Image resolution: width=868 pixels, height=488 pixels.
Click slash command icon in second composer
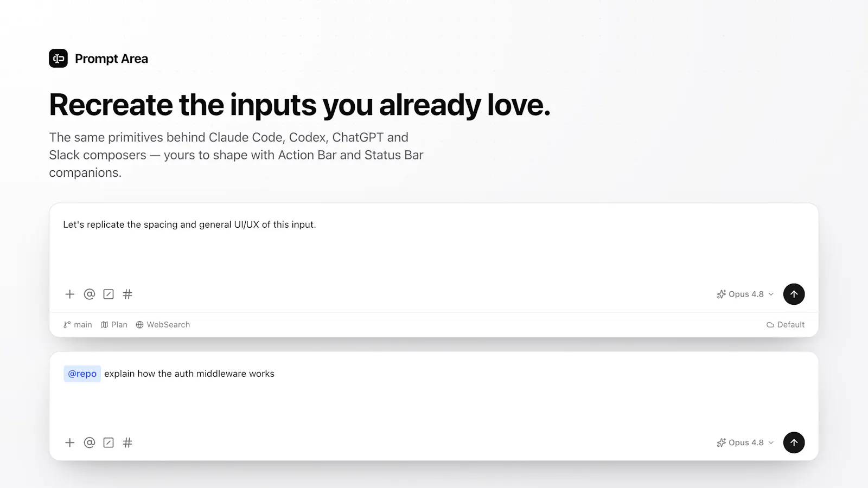coord(108,442)
